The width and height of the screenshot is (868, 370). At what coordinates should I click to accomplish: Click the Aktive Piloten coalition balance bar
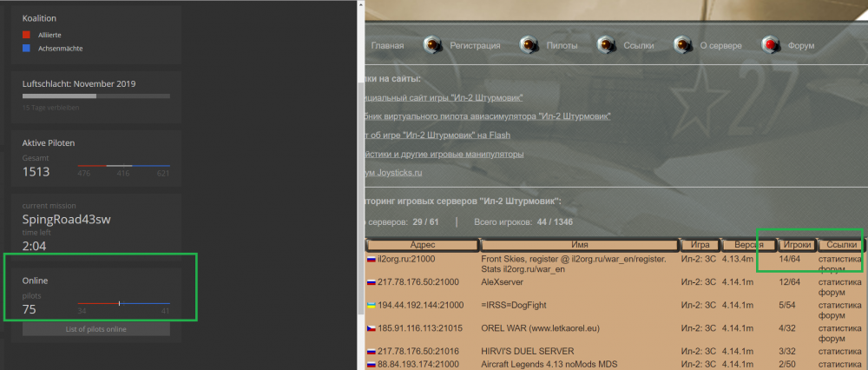[x=123, y=166]
